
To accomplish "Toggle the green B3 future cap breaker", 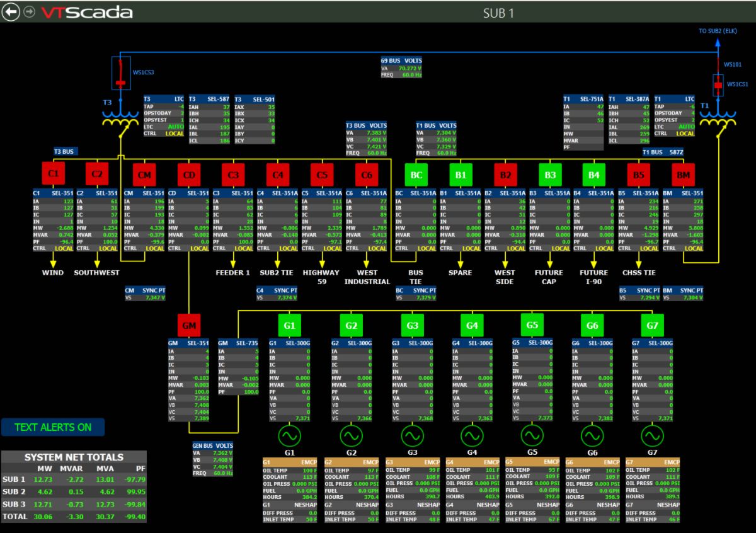I will [x=550, y=175].
